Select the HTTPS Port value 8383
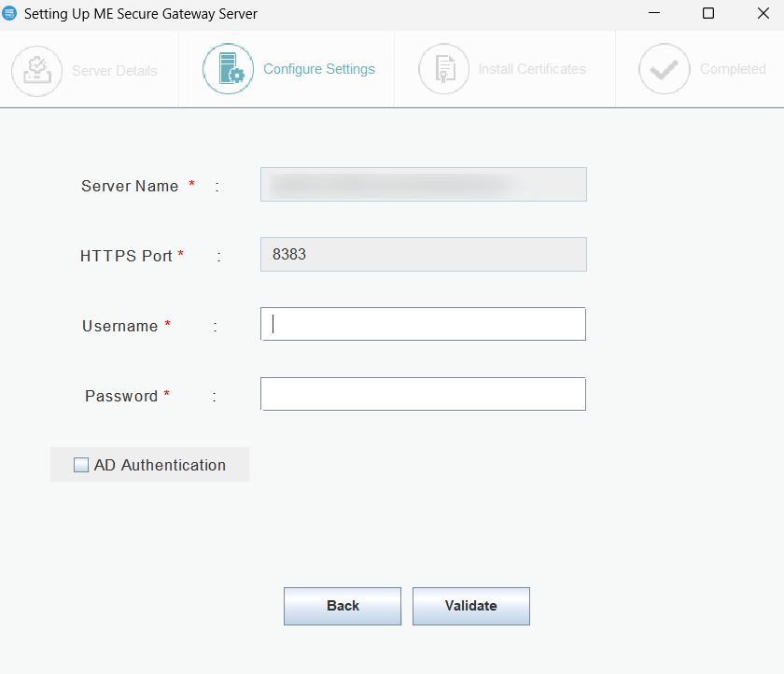The width and height of the screenshot is (784, 674). click(423, 254)
